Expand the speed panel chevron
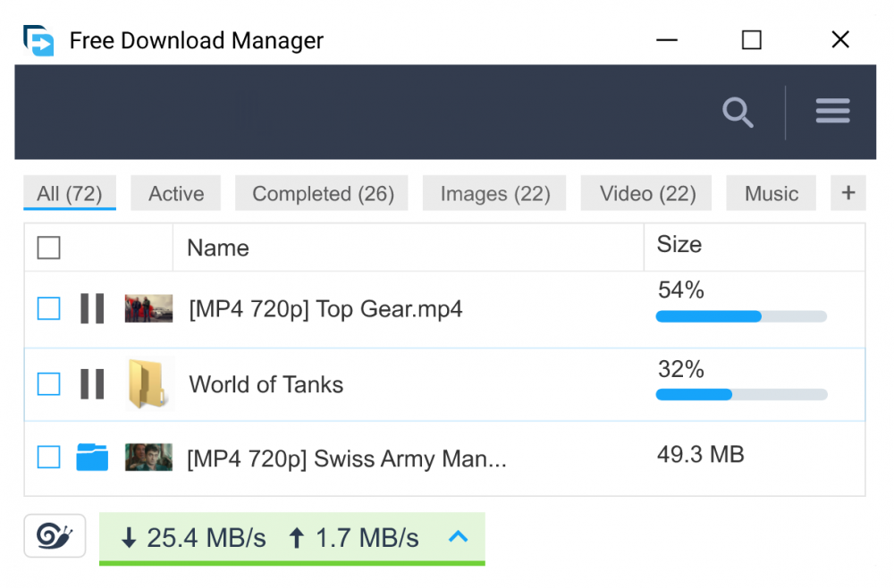This screenshot has width=894, height=588. pos(458,537)
